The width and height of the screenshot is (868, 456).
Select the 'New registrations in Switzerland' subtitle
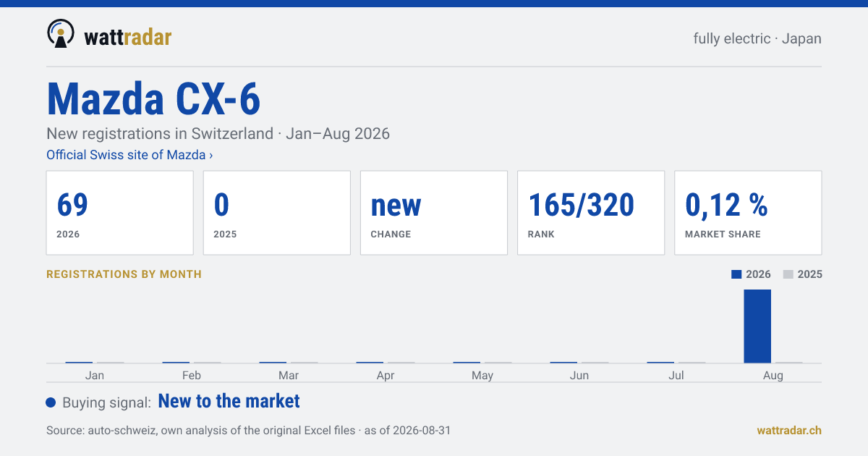pyautogui.click(x=218, y=134)
